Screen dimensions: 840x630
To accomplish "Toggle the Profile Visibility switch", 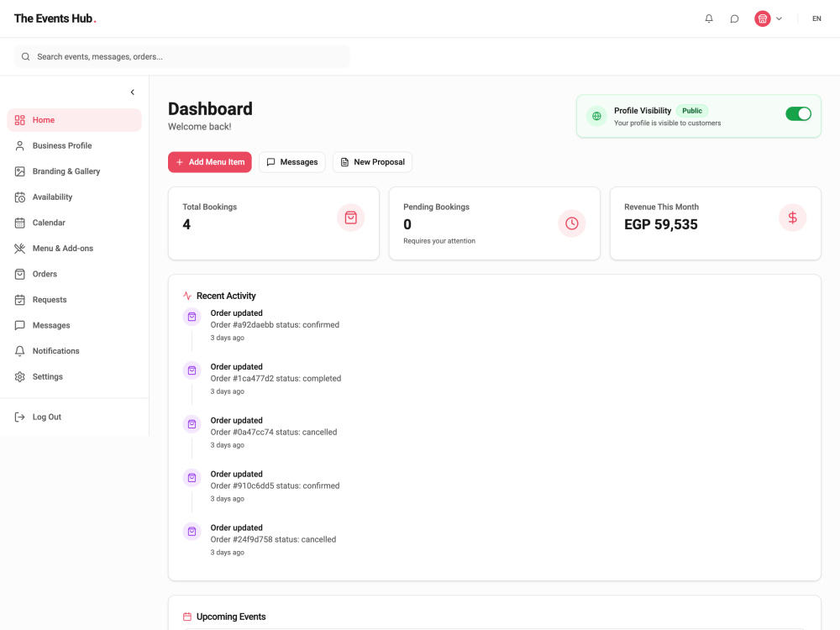I will point(798,113).
